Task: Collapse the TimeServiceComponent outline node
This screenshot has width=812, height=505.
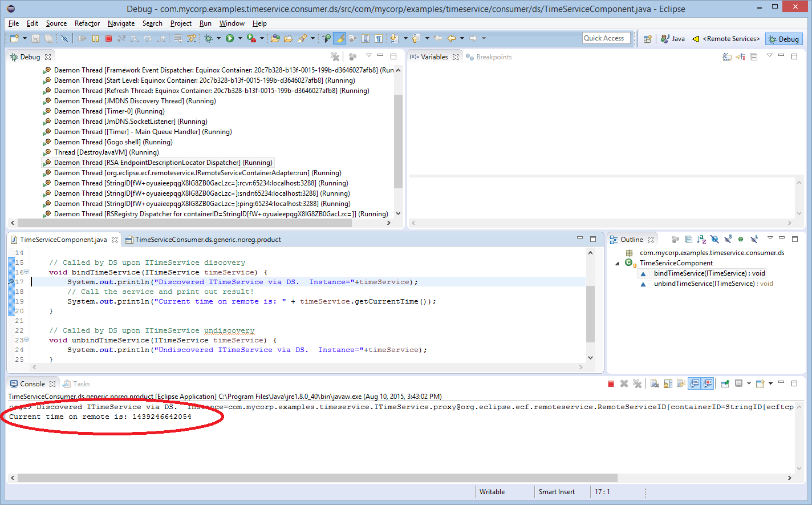Action: tap(617, 264)
